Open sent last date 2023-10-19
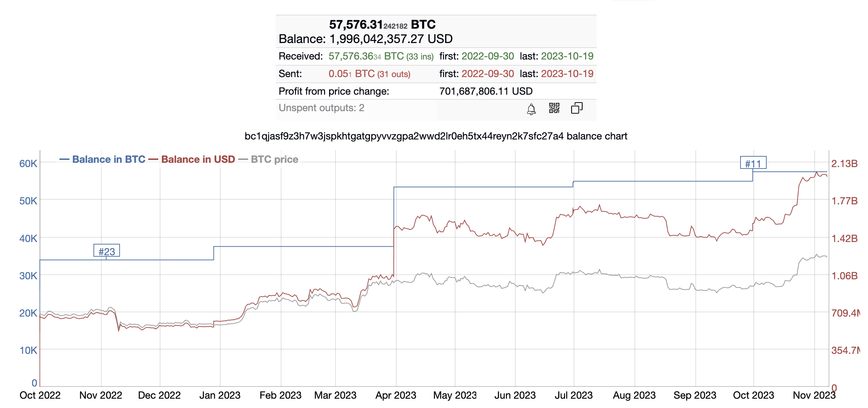868x408 pixels. tap(567, 74)
